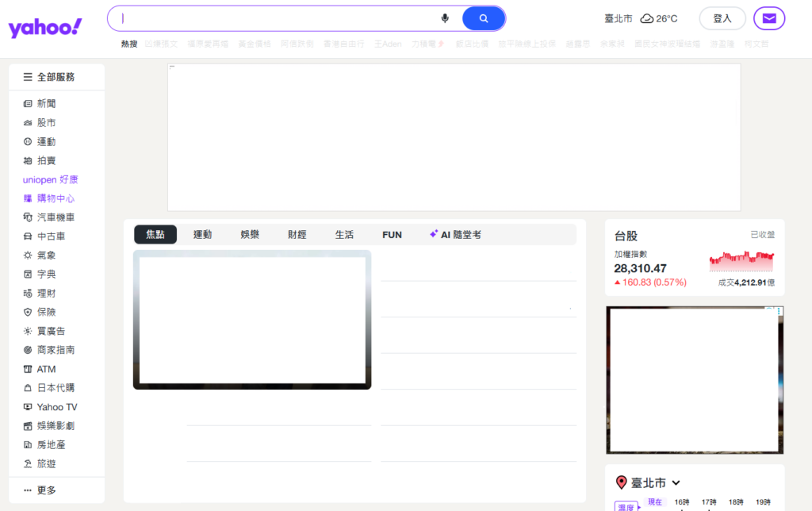This screenshot has width=812, height=511.
Task: Click the 登入 login button
Action: click(x=722, y=18)
